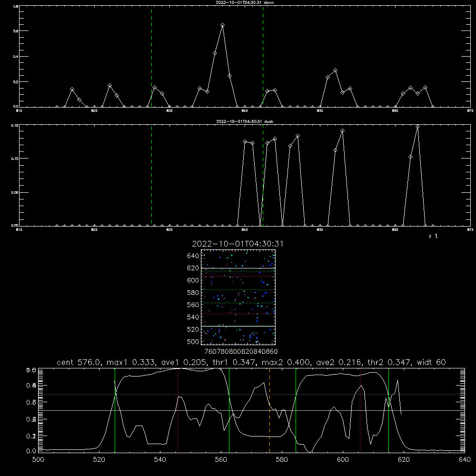Screen dimensions: 476x476
Task: Click the right green dashed line in dawn plot
Action: click(263, 56)
